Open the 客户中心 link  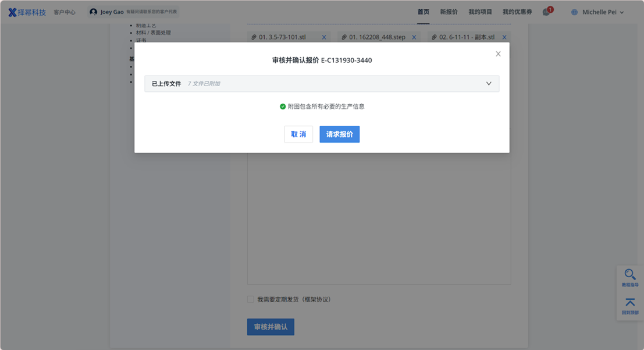point(65,12)
